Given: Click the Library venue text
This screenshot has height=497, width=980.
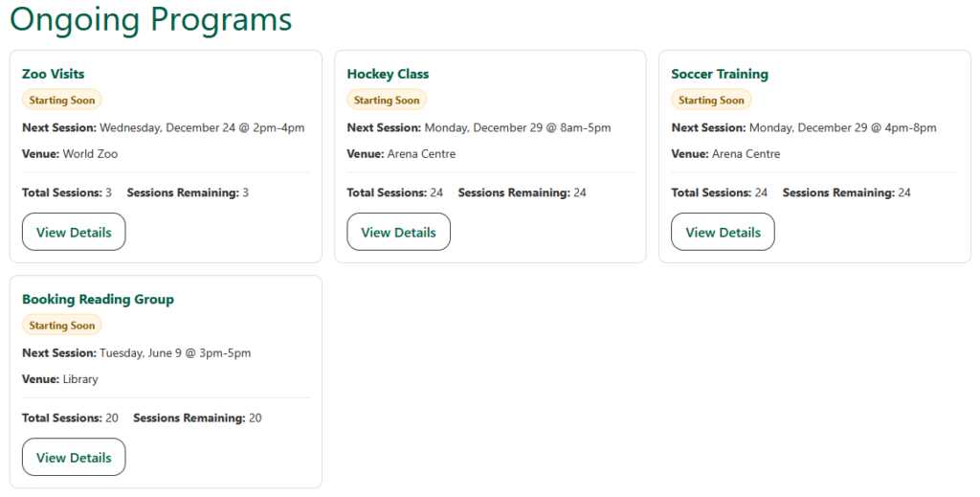Looking at the screenshot, I should tap(80, 379).
